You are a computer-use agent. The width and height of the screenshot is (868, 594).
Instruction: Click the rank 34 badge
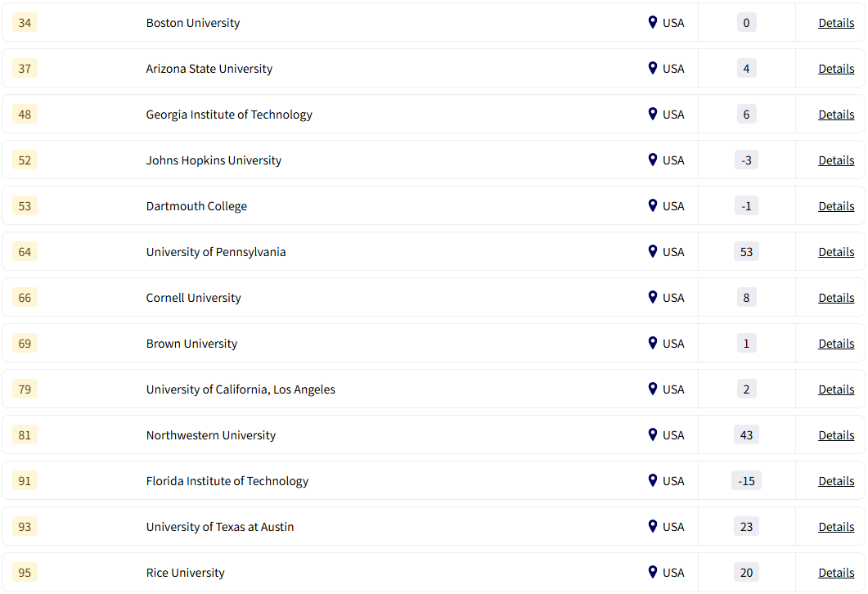coord(25,23)
